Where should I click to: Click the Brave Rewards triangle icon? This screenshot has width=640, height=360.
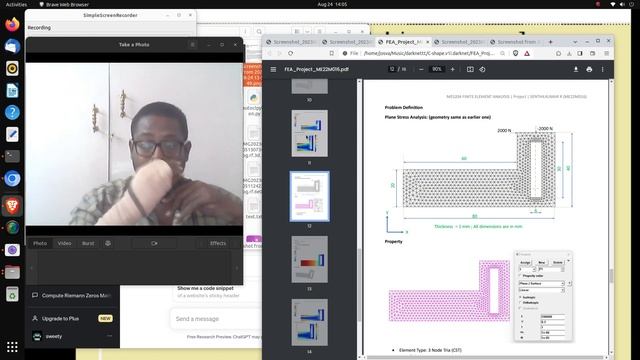(x=527, y=53)
